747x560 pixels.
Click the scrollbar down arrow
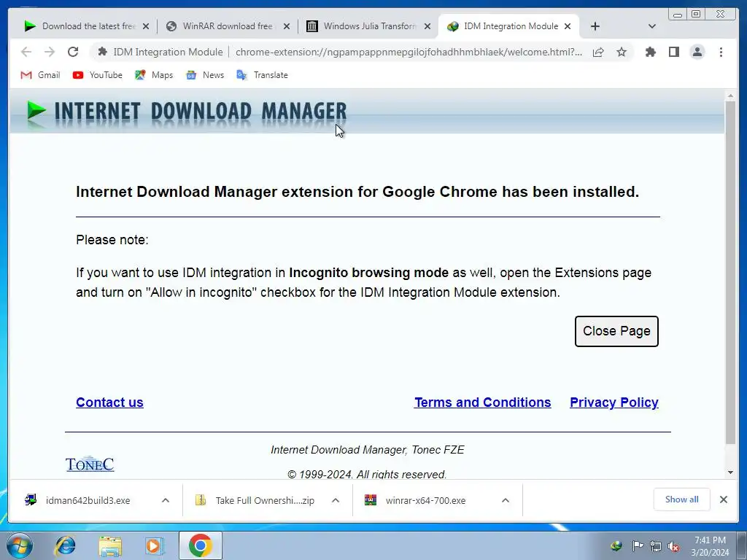730,472
